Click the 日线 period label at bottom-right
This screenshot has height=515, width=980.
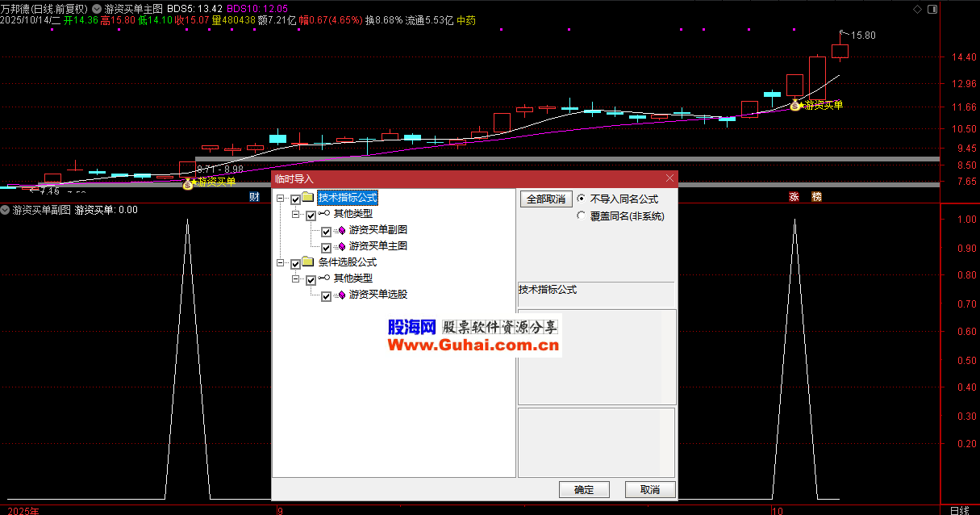click(x=959, y=510)
